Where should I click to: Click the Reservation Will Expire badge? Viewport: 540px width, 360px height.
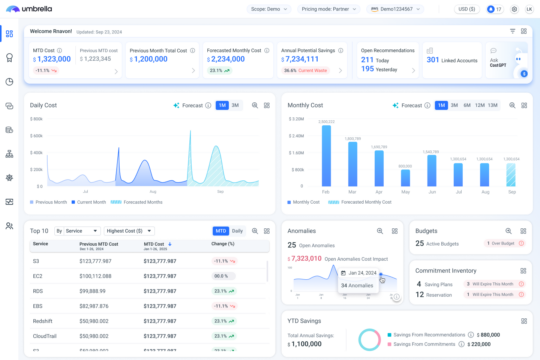494,295
